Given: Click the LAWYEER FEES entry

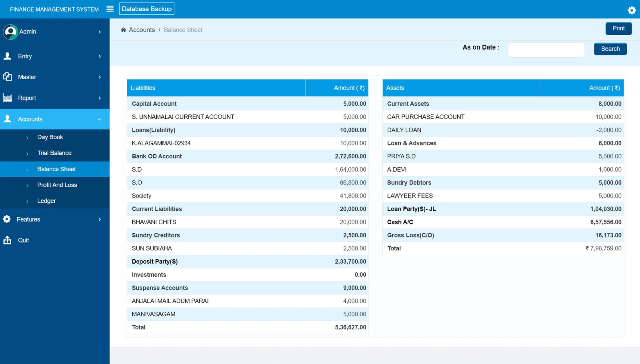Looking at the screenshot, I should coord(410,196).
